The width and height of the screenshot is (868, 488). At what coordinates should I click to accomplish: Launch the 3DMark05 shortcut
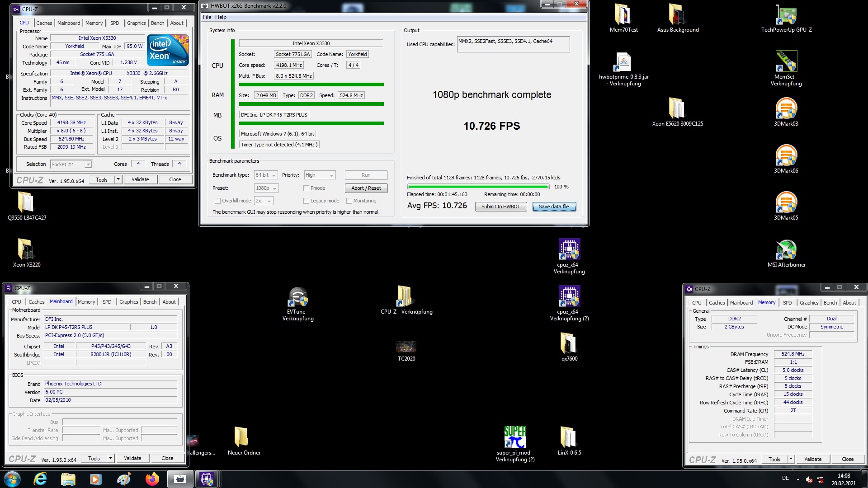tap(786, 206)
